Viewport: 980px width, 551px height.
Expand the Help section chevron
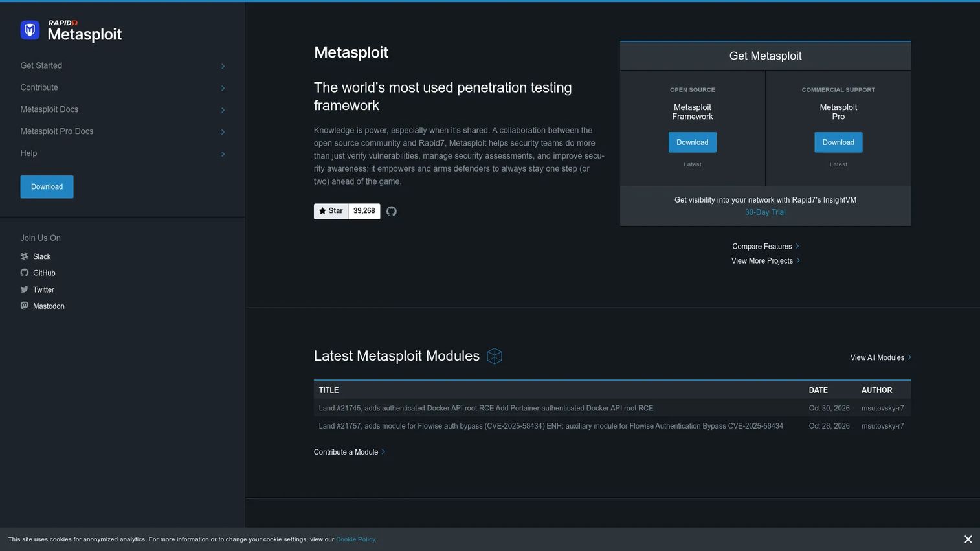pyautogui.click(x=223, y=154)
